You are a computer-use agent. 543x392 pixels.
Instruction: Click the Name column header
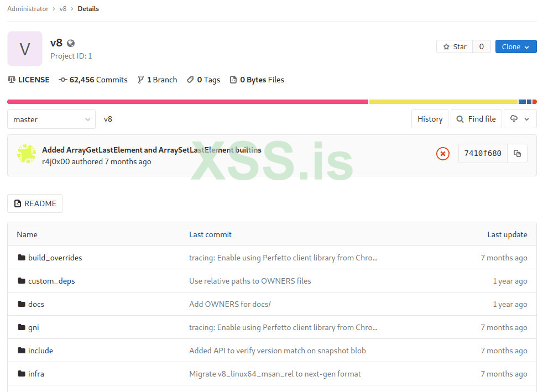27,235
